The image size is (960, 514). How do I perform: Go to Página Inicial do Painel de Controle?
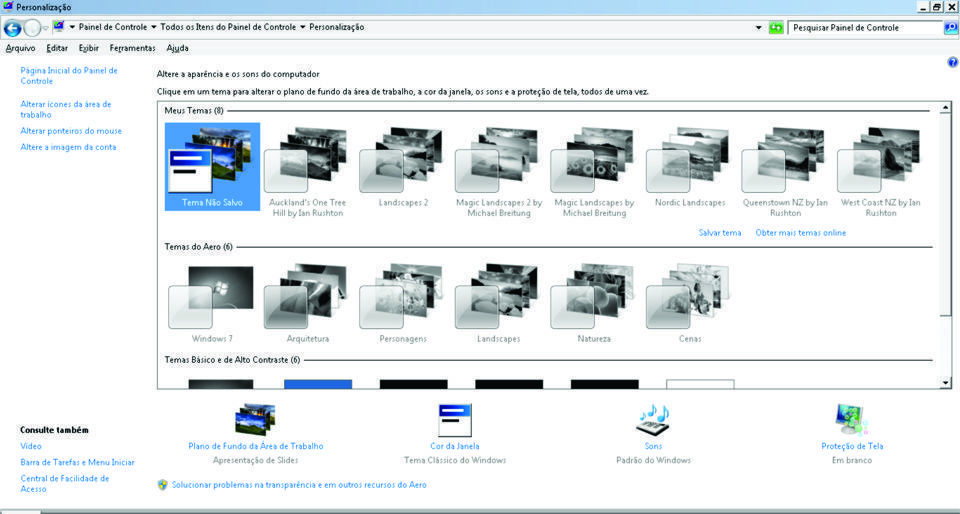coord(69,76)
